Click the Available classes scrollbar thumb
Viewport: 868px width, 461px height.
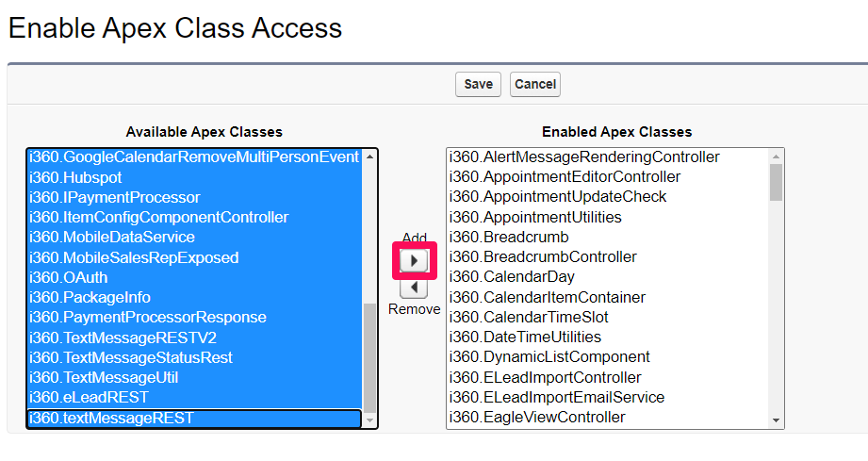369,357
